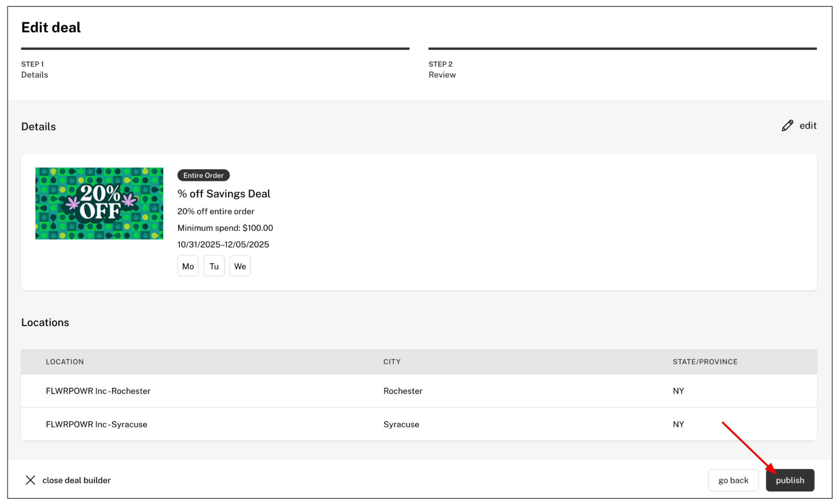840x504 pixels.
Task: Select the Tu day chip
Action: tap(214, 266)
